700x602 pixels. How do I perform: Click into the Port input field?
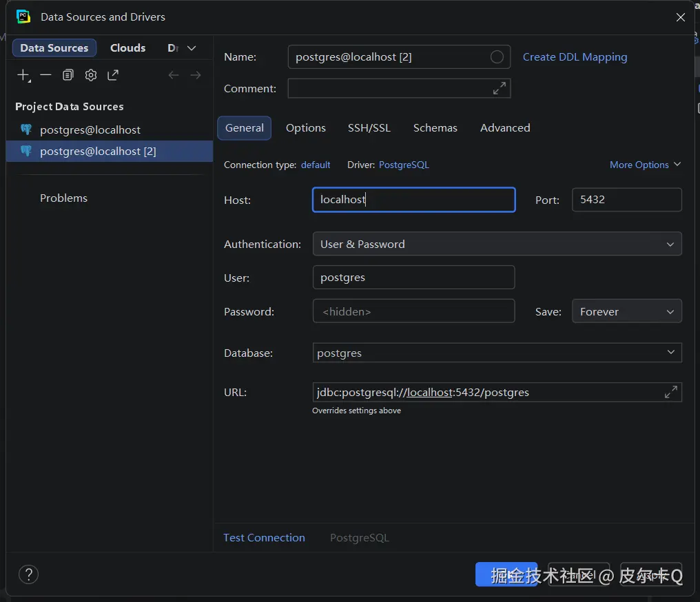click(x=626, y=200)
